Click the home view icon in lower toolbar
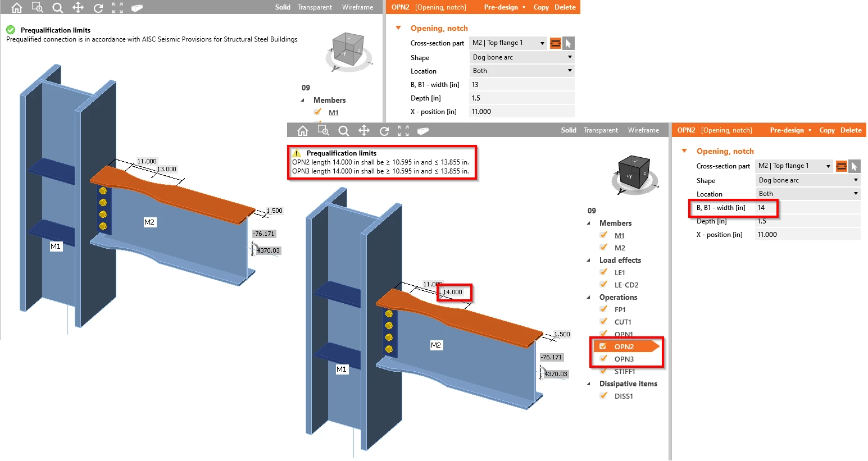 pyautogui.click(x=303, y=130)
